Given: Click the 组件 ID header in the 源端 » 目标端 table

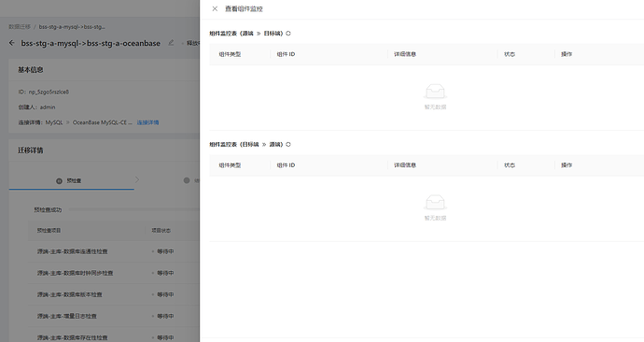Looking at the screenshot, I should pyautogui.click(x=286, y=54).
